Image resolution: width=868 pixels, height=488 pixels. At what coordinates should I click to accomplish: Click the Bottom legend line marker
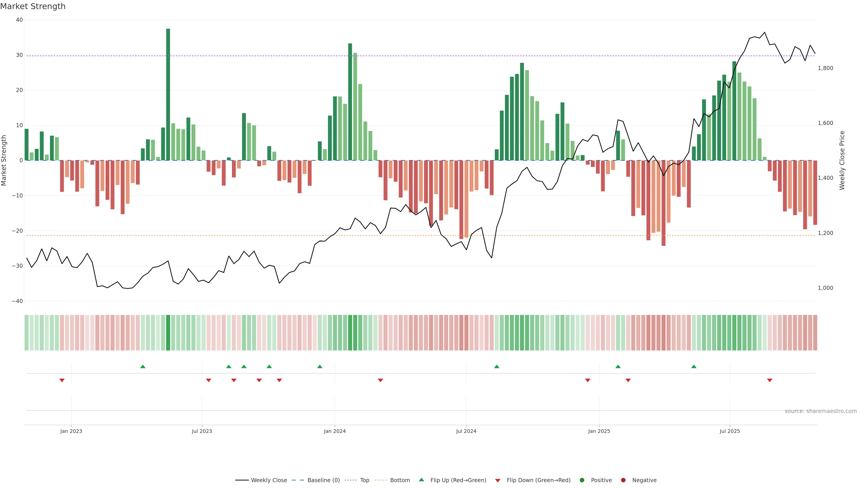click(x=380, y=480)
